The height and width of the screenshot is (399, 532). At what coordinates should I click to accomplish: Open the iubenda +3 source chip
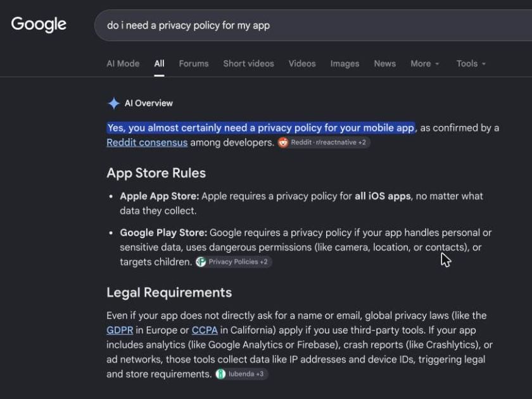[241, 374]
